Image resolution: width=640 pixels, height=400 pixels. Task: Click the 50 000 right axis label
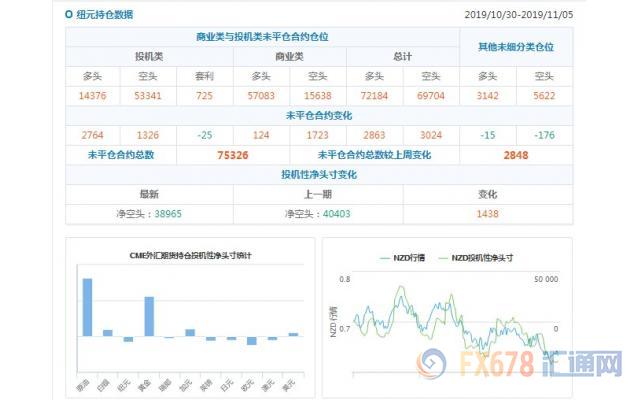546,280
